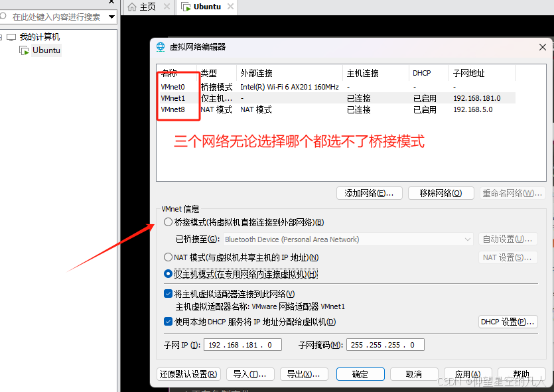Screen dimensions: 554x392
Task: Close the 主页 tab
Action: (x=167, y=7)
